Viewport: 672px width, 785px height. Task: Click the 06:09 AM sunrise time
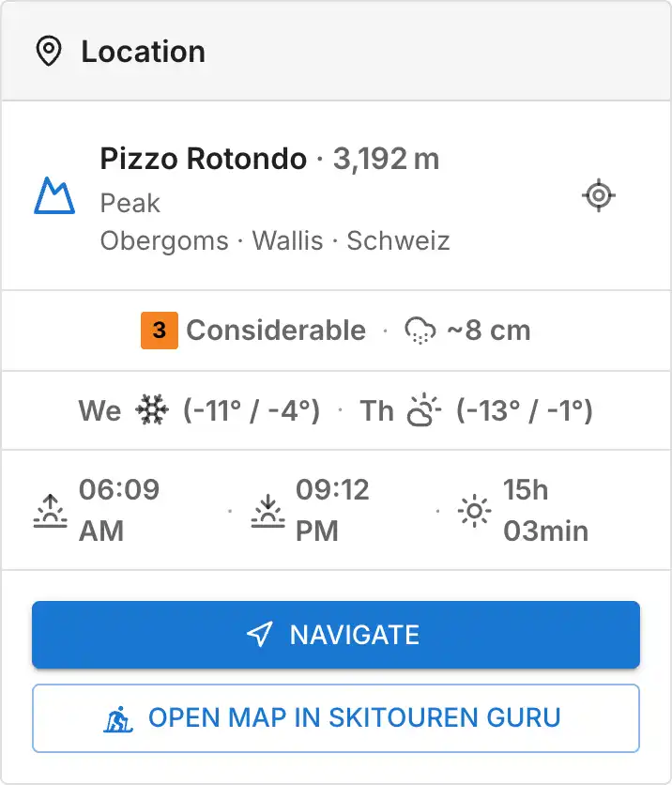119,510
